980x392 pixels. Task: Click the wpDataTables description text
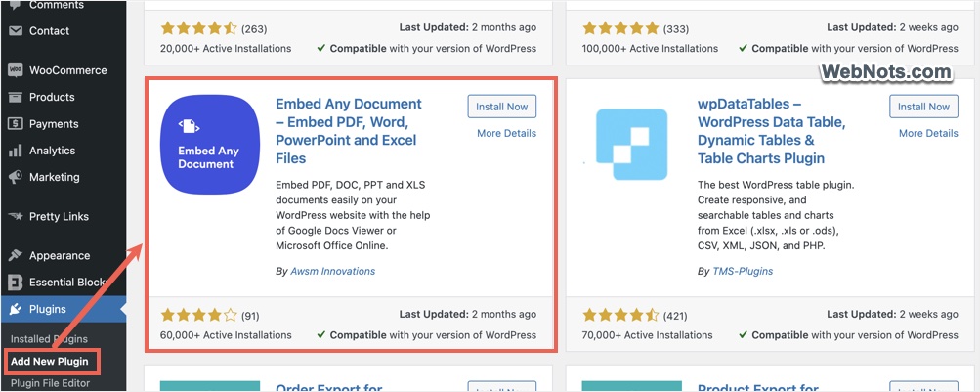[x=776, y=216]
